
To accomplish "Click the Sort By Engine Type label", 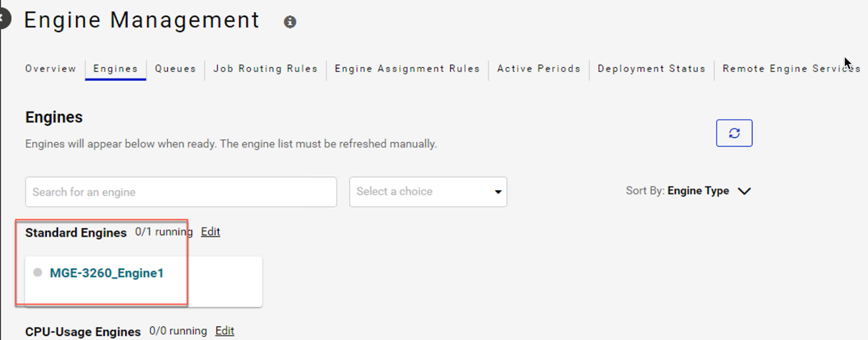I will coord(698,191).
